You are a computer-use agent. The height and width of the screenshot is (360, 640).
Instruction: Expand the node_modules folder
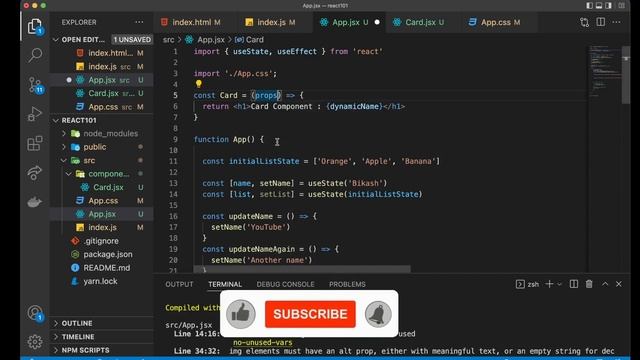(64, 133)
